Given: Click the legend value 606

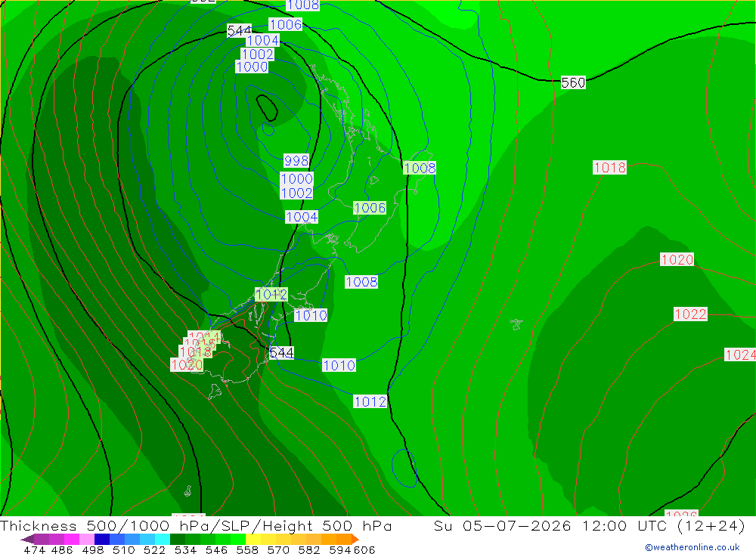Looking at the screenshot, I should tap(364, 549).
